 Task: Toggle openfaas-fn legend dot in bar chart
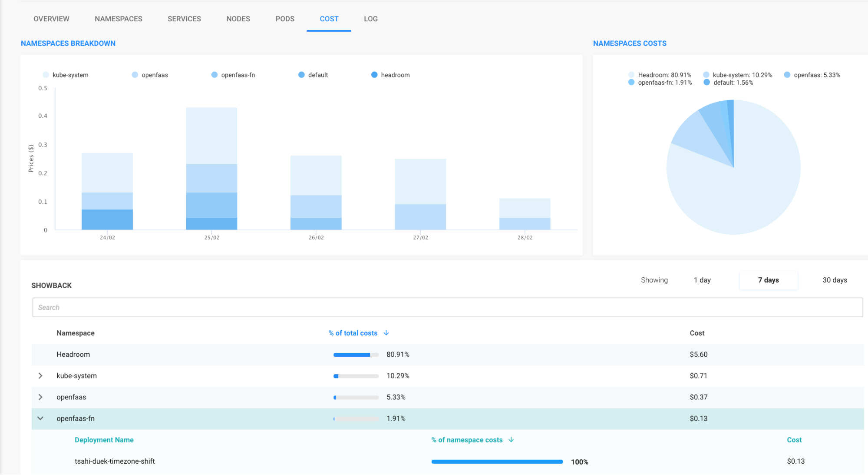215,75
